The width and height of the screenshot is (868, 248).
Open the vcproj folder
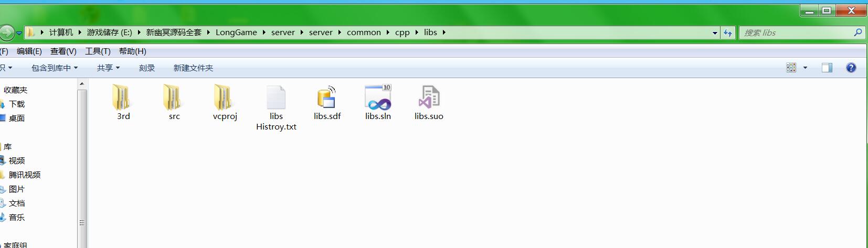coord(225,99)
